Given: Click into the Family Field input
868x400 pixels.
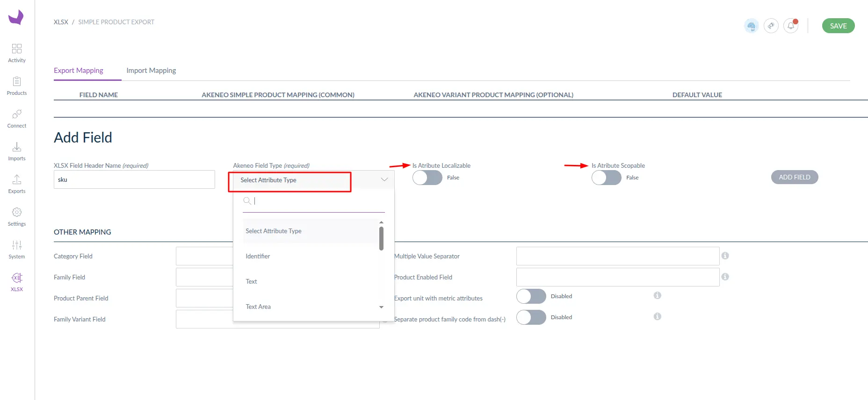Looking at the screenshot, I should [204, 277].
